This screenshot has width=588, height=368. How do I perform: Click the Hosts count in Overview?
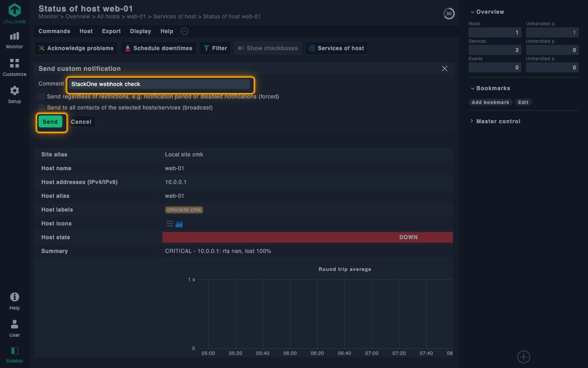[x=495, y=33]
